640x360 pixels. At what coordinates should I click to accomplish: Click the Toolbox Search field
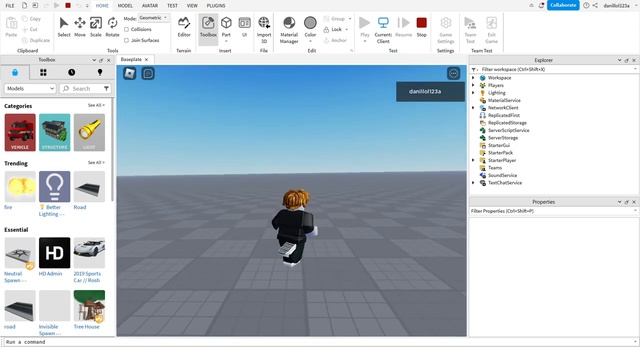[86, 89]
